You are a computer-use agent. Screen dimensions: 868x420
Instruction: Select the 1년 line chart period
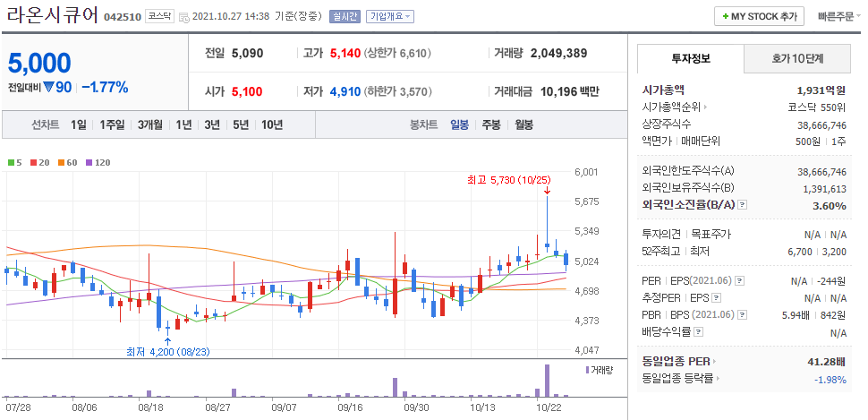183,124
